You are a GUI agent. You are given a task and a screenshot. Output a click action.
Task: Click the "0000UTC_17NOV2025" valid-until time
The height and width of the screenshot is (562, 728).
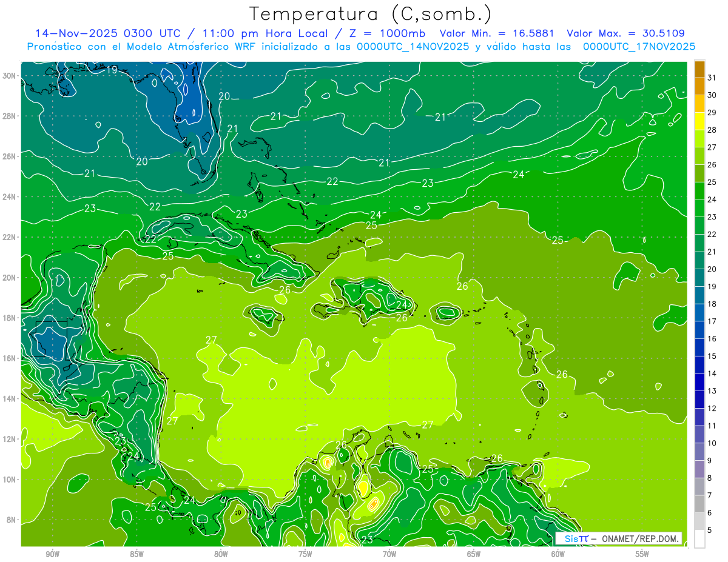(x=639, y=47)
